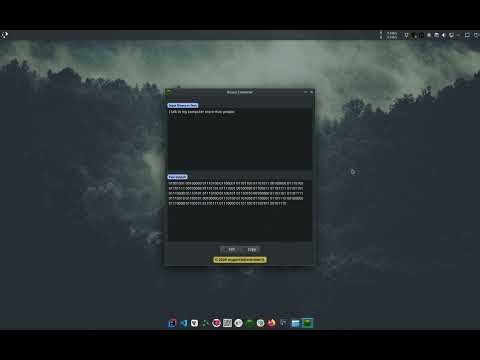Open the file manager from dock
Viewport: 480px width, 360px height.
295,323
